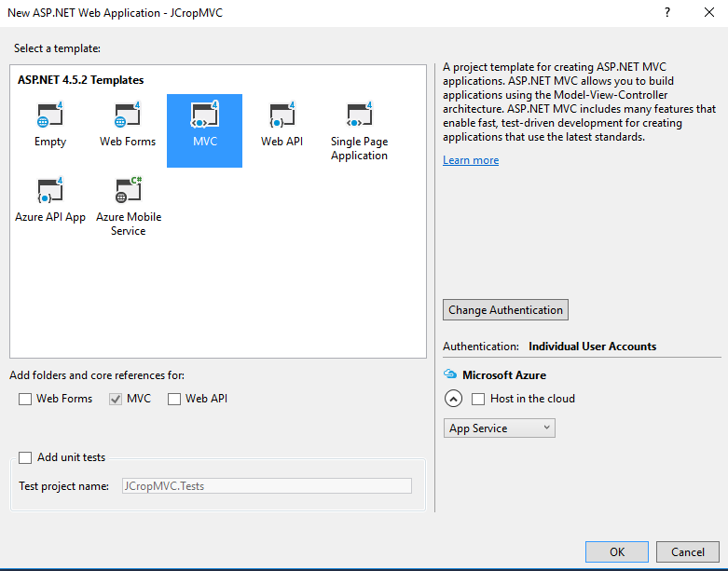The width and height of the screenshot is (728, 571).
Task: Collapse the Microsoft Azure section chevron
Action: point(453,399)
